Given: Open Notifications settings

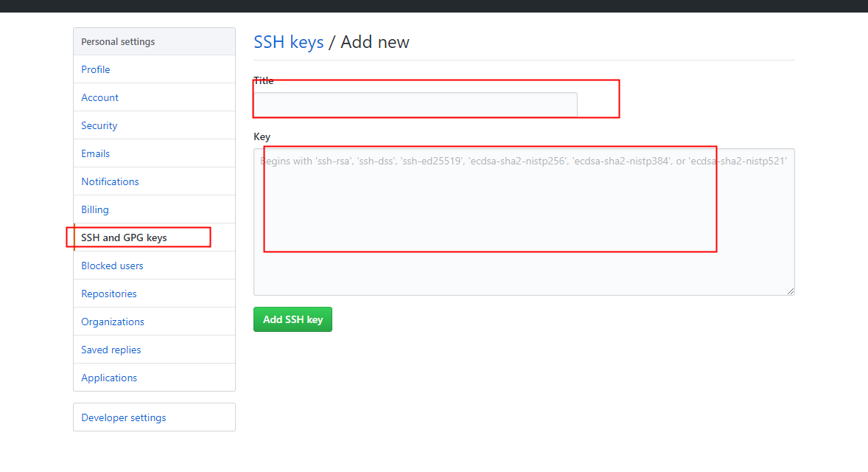Looking at the screenshot, I should point(110,181).
